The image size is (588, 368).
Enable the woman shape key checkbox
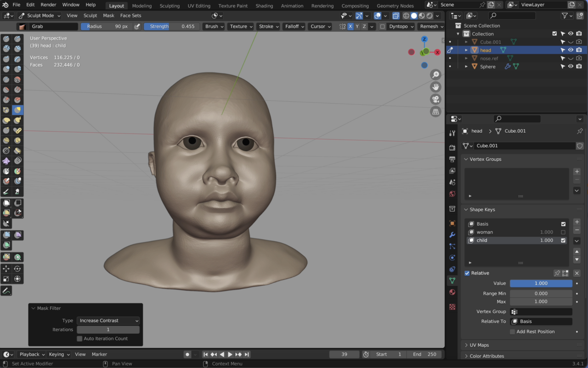(x=563, y=232)
